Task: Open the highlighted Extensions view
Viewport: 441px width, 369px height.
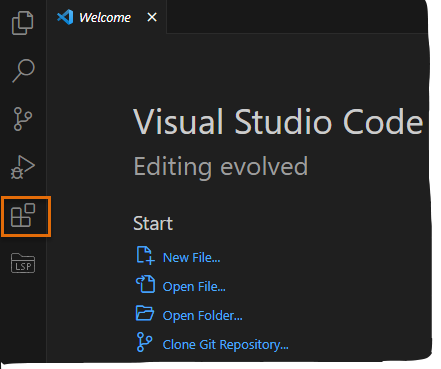Action: pos(23,215)
